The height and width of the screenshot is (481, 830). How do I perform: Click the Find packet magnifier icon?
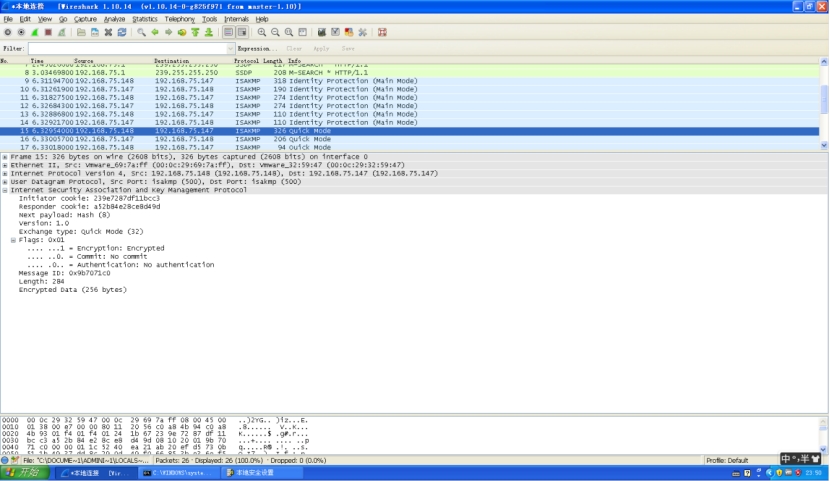141,32
